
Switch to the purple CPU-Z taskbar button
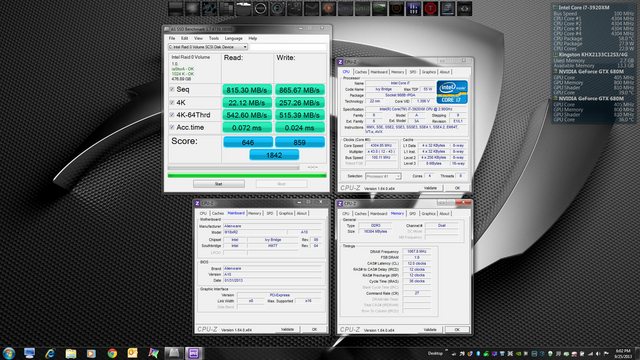pyautogui.click(x=194, y=353)
